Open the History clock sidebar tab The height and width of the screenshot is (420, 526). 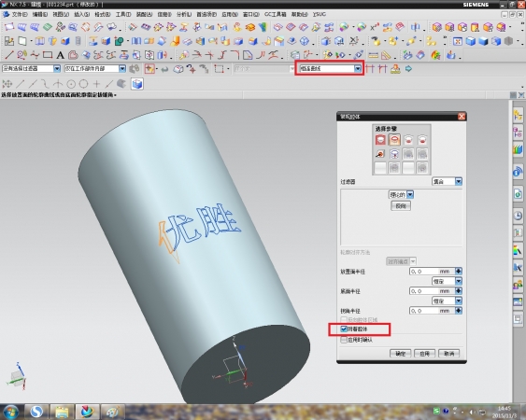(x=518, y=216)
